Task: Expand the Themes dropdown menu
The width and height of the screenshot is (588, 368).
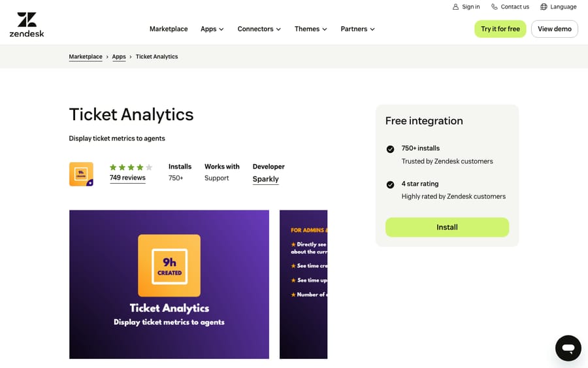Action: [x=310, y=29]
